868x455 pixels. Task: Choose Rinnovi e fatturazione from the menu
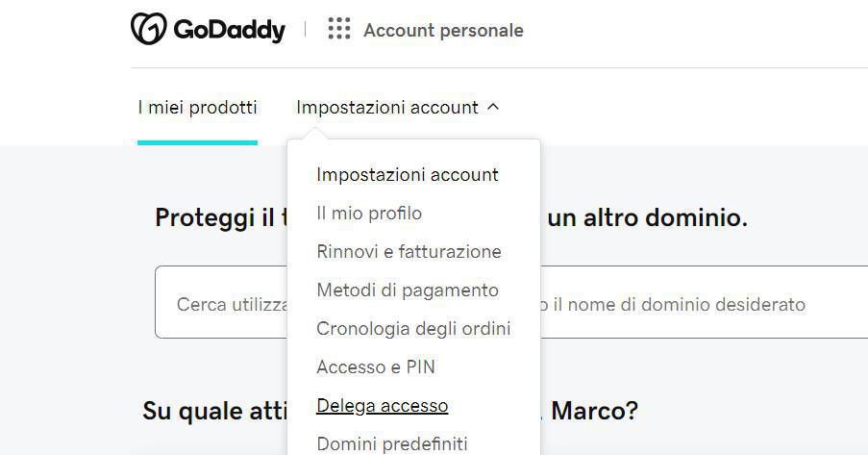point(409,252)
